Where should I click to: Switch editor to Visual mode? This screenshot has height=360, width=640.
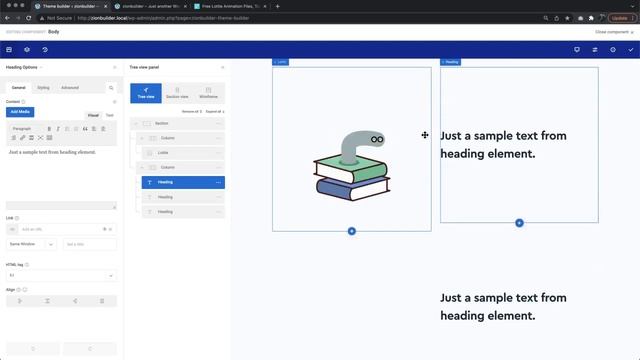point(93,115)
